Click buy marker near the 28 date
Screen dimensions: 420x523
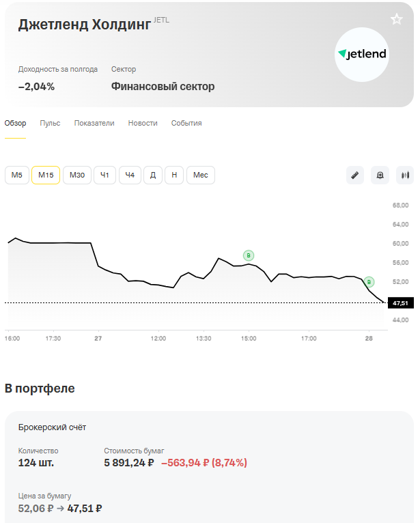[x=369, y=282]
